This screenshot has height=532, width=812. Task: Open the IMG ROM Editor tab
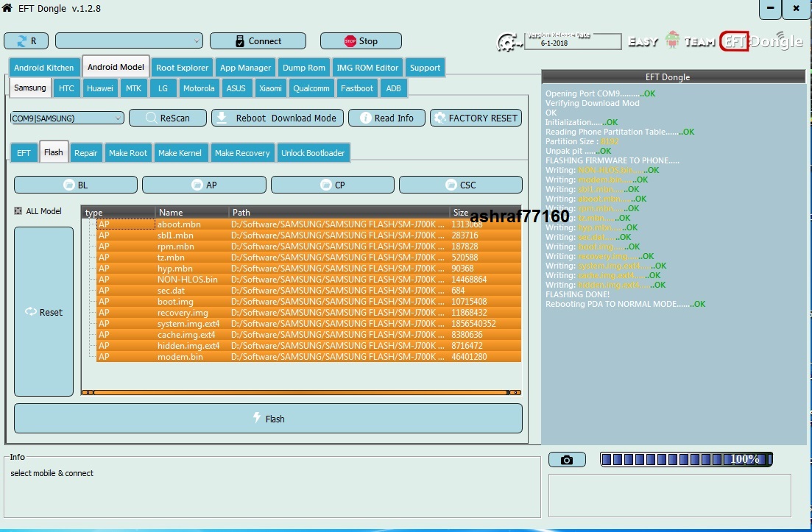coord(367,67)
